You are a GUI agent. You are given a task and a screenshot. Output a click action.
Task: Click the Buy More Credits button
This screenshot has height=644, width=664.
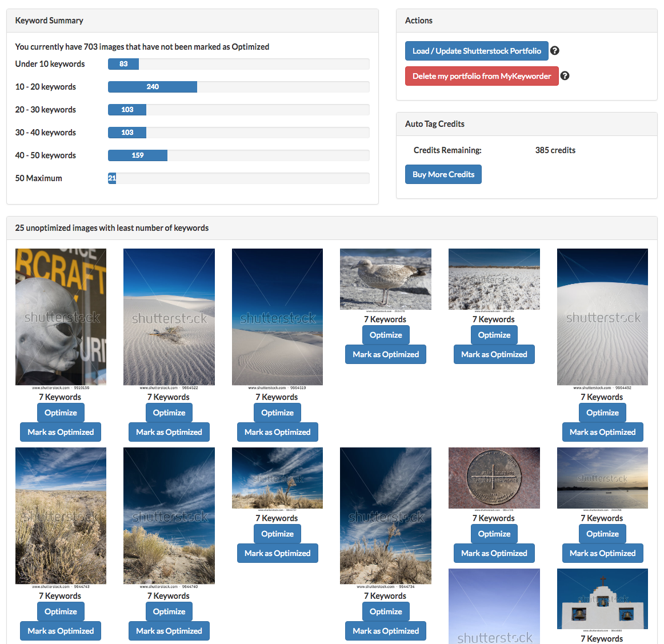[443, 174]
